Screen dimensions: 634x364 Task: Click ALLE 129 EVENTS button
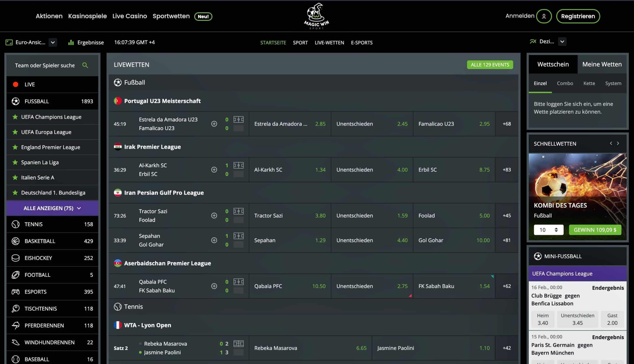490,65
